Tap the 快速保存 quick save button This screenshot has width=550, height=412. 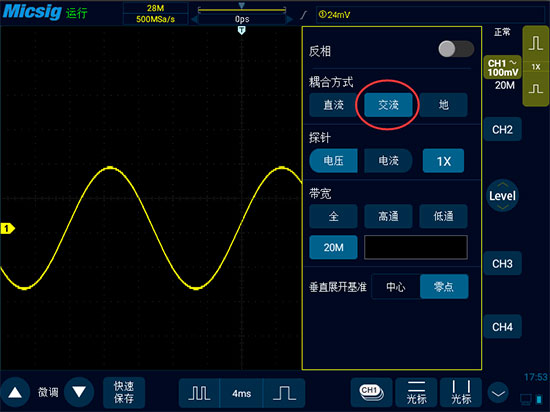coord(124,393)
